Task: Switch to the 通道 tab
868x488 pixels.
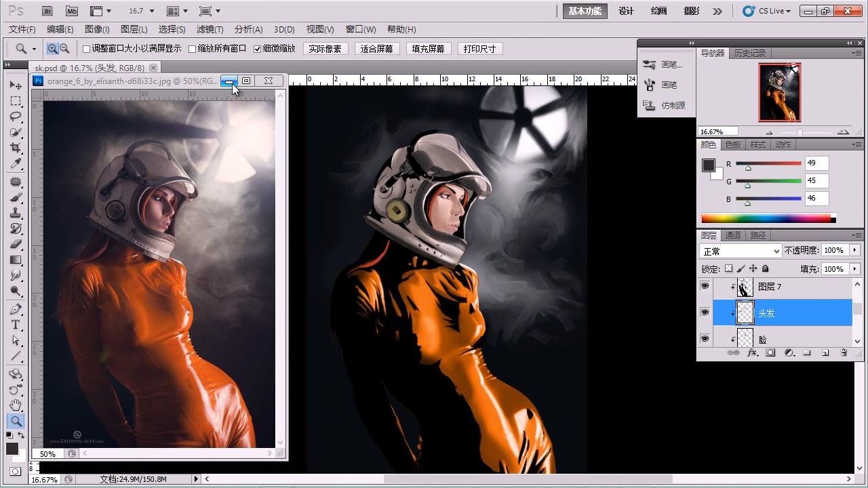Action: (x=733, y=235)
